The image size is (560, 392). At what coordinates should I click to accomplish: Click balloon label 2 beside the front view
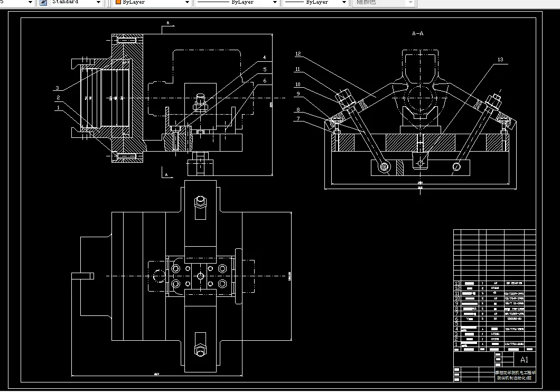pyautogui.click(x=58, y=97)
